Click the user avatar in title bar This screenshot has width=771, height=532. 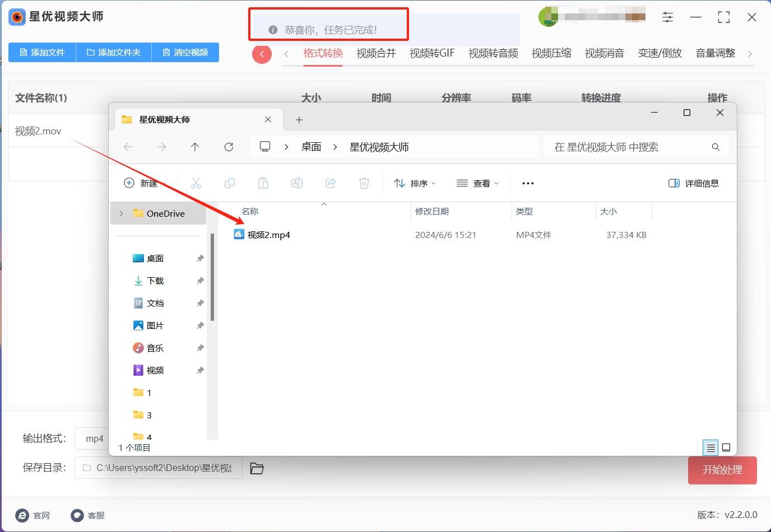(x=549, y=17)
